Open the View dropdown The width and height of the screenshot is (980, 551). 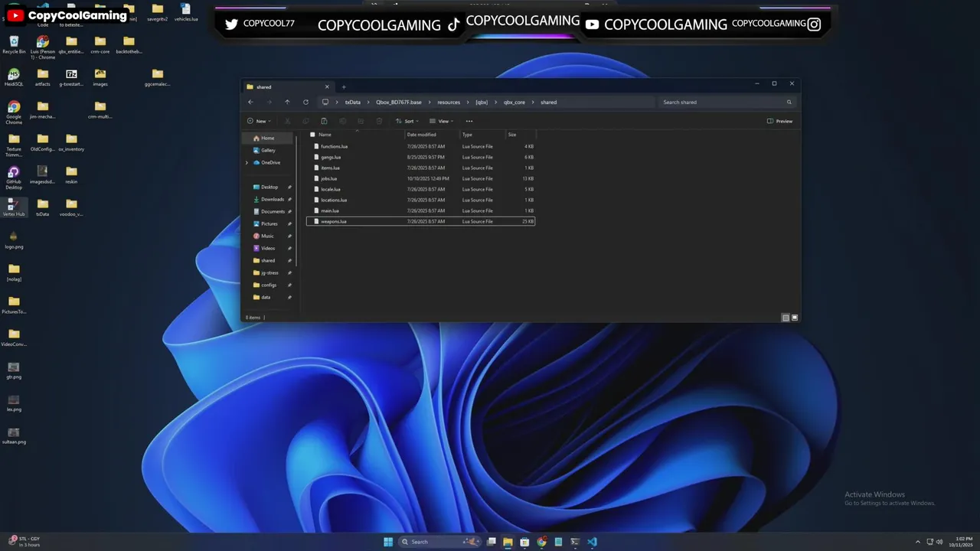(x=442, y=121)
